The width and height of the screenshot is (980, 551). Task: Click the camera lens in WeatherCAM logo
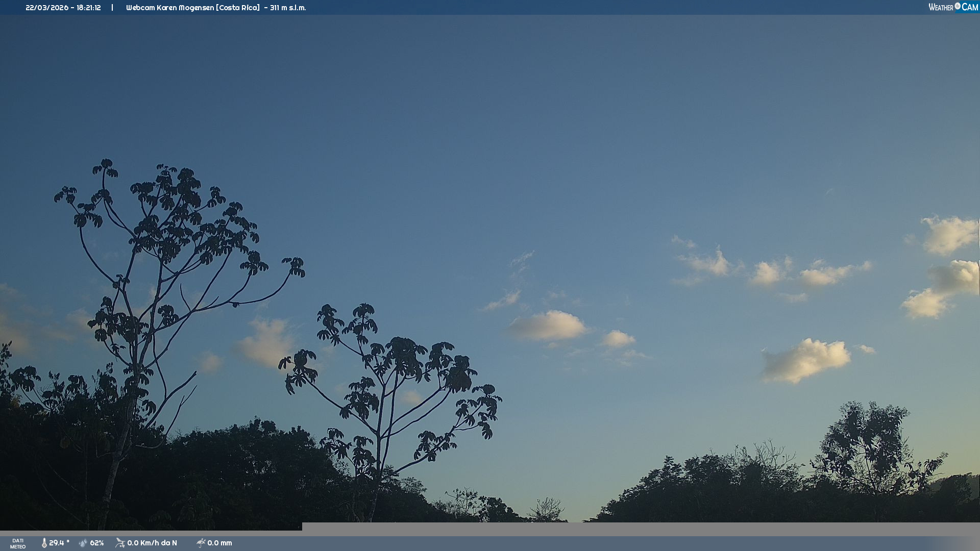[x=958, y=6]
